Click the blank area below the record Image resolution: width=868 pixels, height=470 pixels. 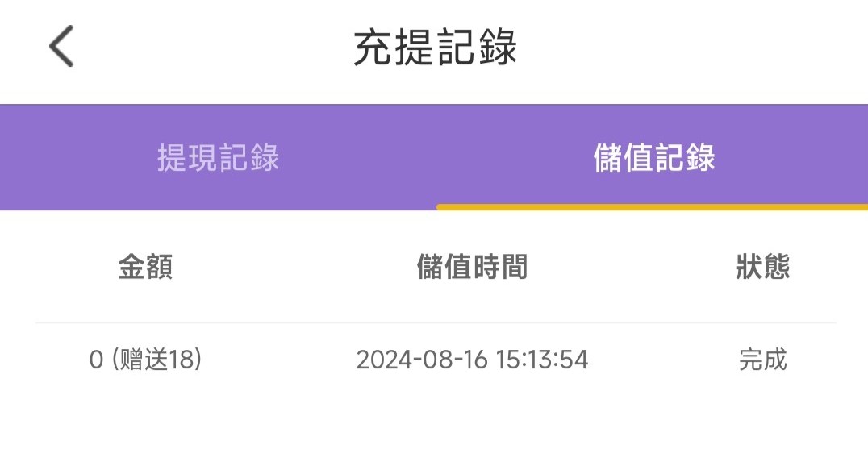click(x=435, y=427)
